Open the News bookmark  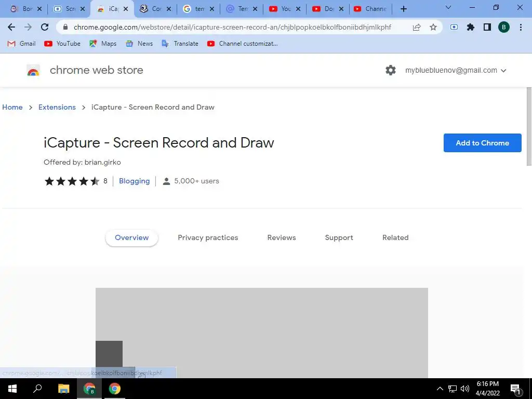pyautogui.click(x=139, y=44)
